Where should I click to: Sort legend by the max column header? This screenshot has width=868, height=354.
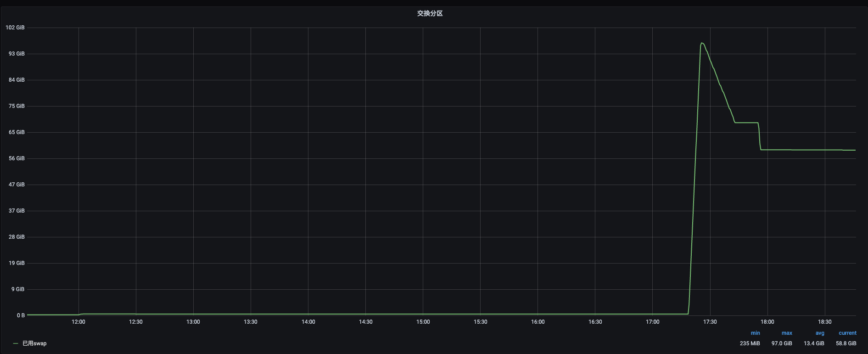pos(787,333)
